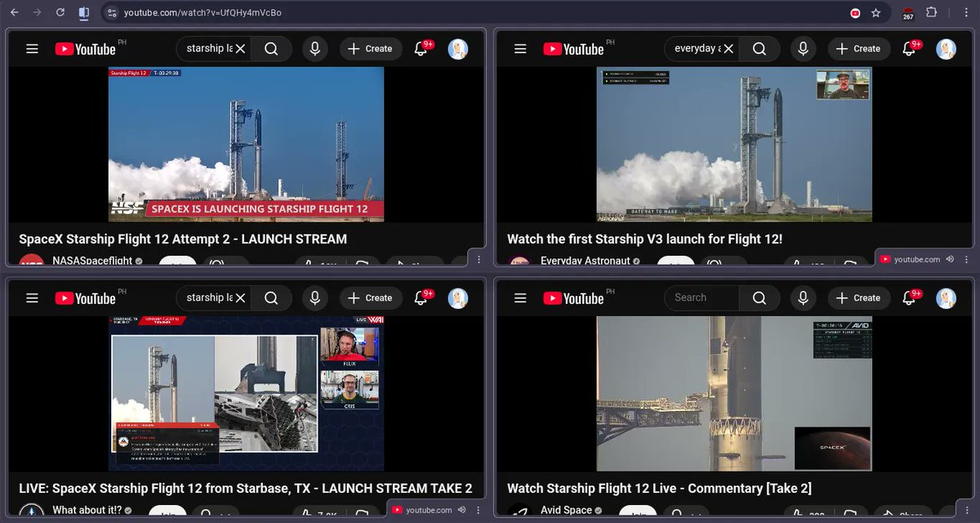Start voice search in NASASpaceflight pane
This screenshot has height=523, width=980.
(x=315, y=49)
